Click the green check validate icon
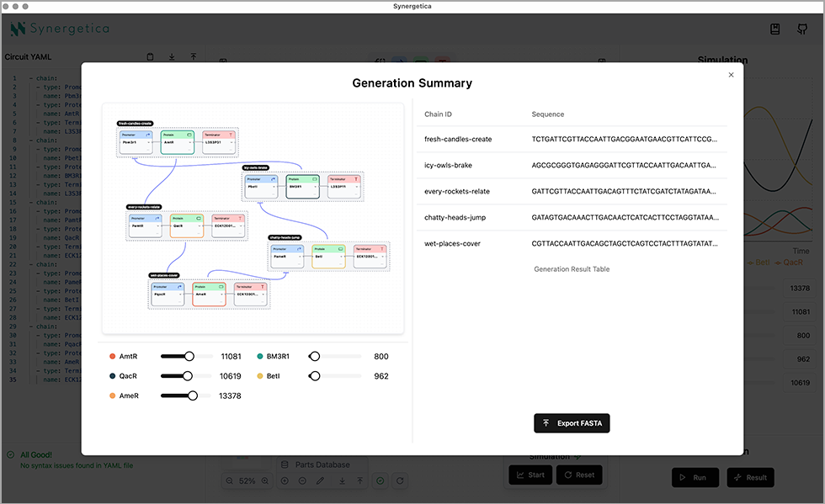 coord(381,480)
